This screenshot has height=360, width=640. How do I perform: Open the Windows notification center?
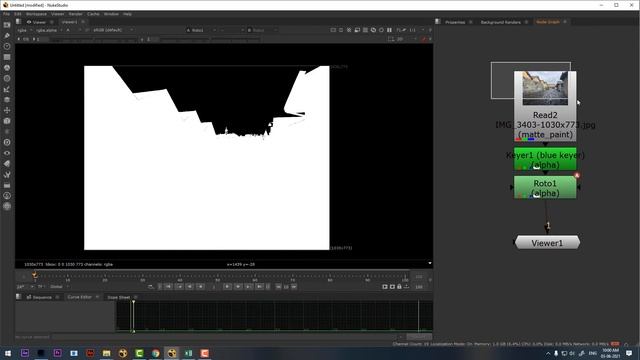[x=629, y=353]
